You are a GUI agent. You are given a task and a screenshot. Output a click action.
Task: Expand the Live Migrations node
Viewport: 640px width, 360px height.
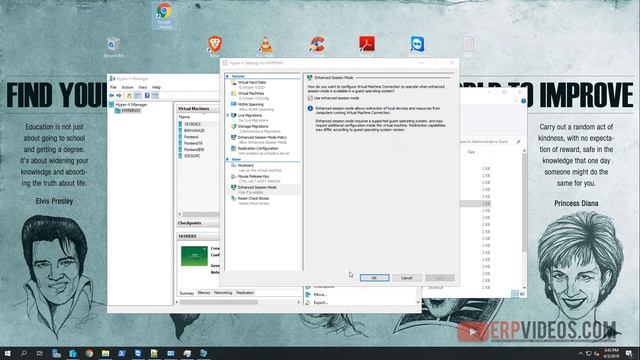point(228,116)
